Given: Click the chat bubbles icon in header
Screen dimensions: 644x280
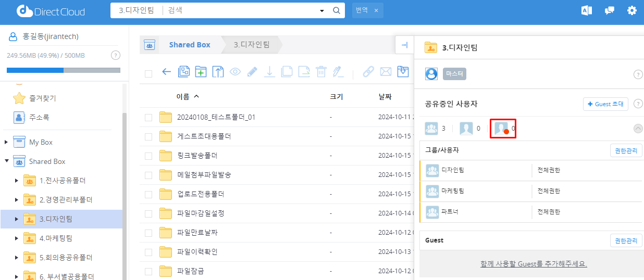Looking at the screenshot, I should pos(609,10).
